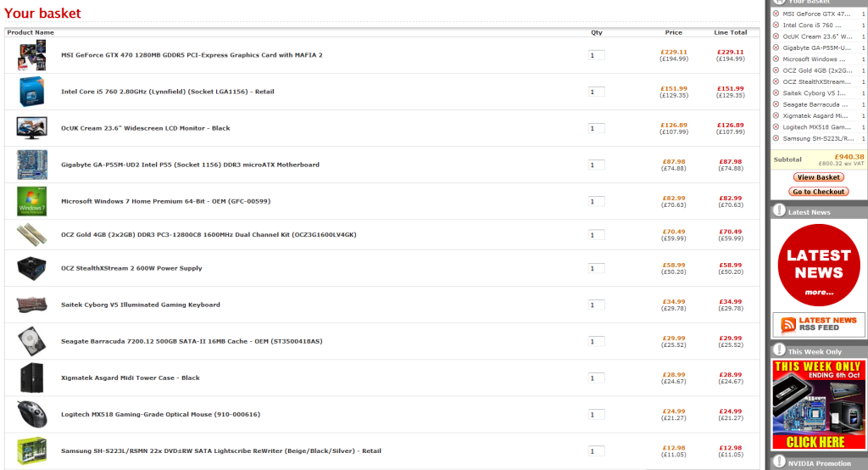868x470 pixels.
Task: Remove Gigabyte GA-P55M-U... from sidebar basket
Action: (x=776, y=48)
